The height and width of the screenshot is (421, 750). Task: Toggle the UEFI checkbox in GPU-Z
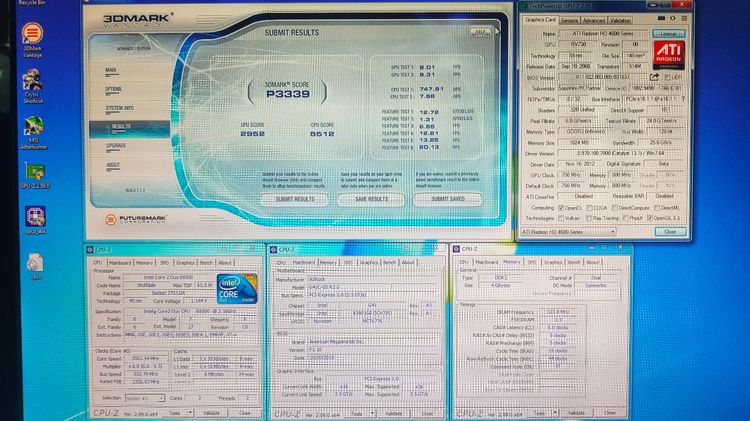click(667, 77)
